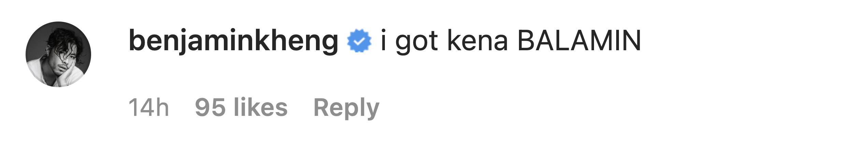
Task: Click the 14h comment timestamp
Action: [x=149, y=108]
